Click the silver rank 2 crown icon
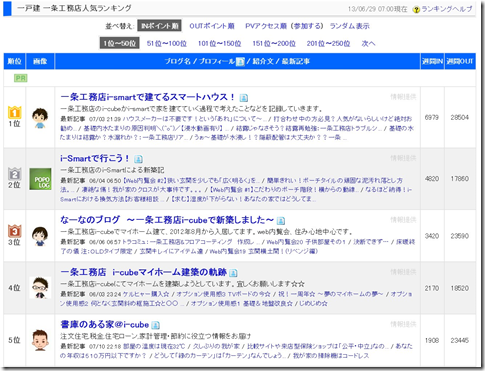Viewport: 485px width, 371px height. 14,174
